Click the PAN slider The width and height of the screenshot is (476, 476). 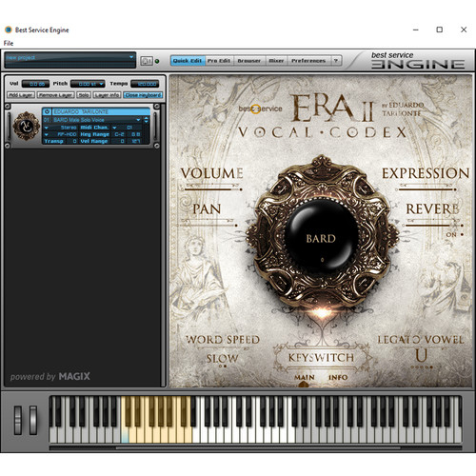(x=208, y=226)
